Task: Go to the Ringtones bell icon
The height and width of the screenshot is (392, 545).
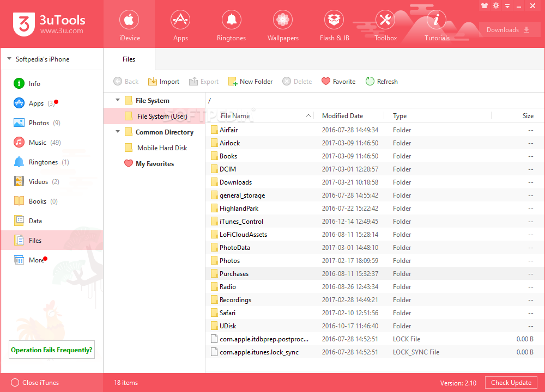Action: 232,20
